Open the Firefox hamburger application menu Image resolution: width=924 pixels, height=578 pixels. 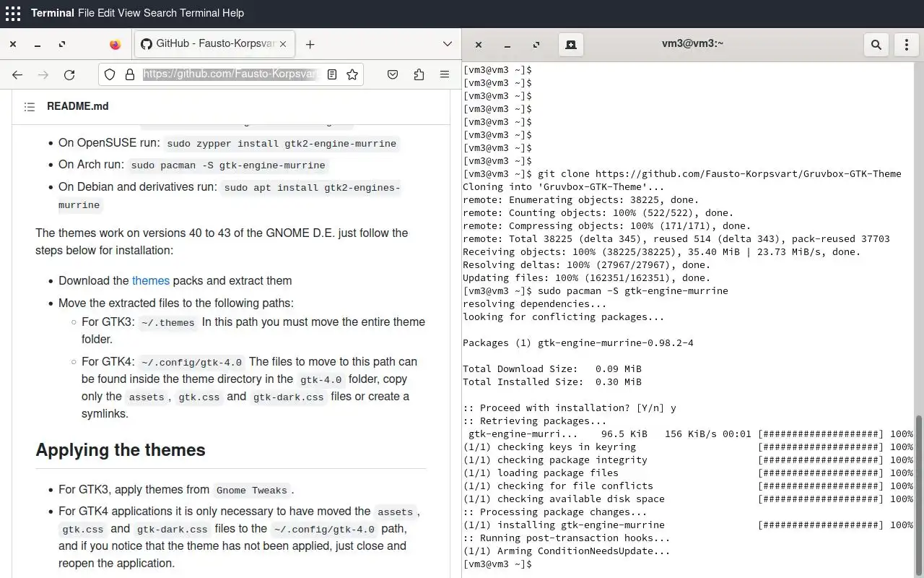click(x=445, y=74)
